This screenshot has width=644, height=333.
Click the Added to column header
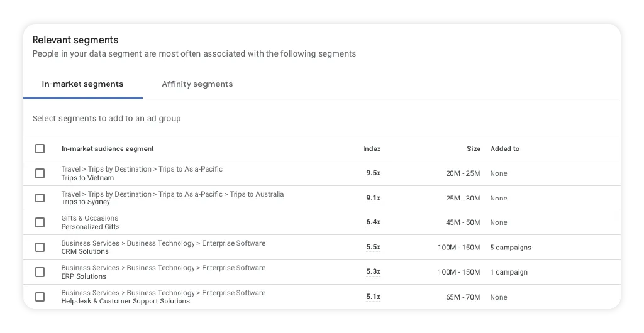505,148
